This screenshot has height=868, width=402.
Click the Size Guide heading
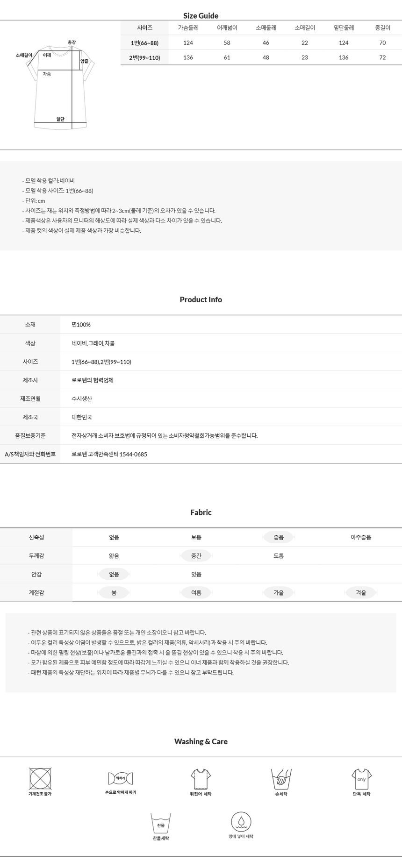(201, 16)
